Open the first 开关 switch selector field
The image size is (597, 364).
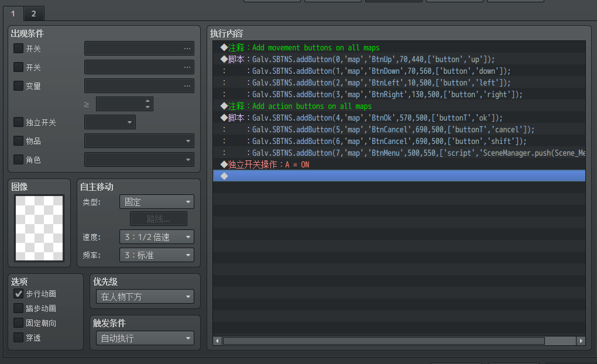coord(139,49)
